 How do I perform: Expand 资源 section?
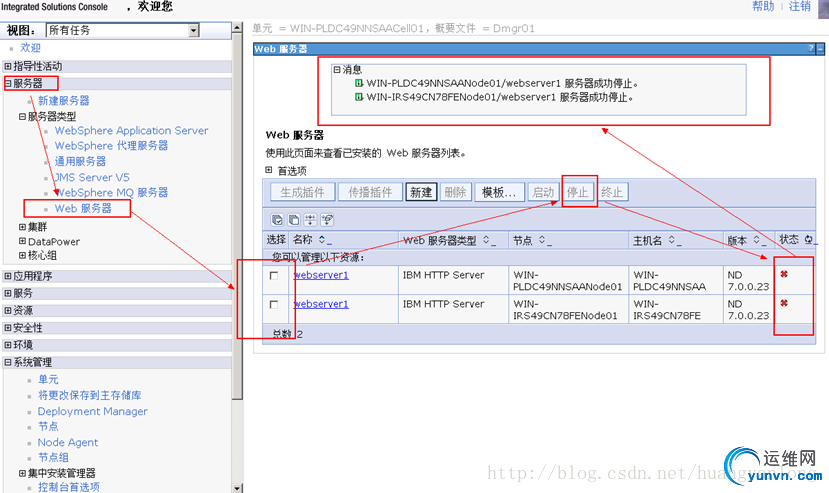(x=7, y=311)
